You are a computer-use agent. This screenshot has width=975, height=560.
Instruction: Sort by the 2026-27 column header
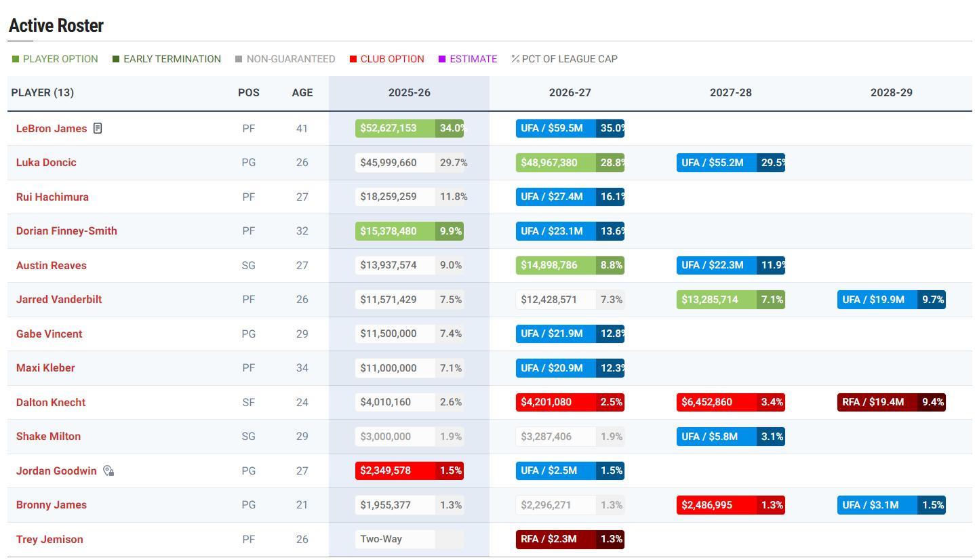coord(570,93)
